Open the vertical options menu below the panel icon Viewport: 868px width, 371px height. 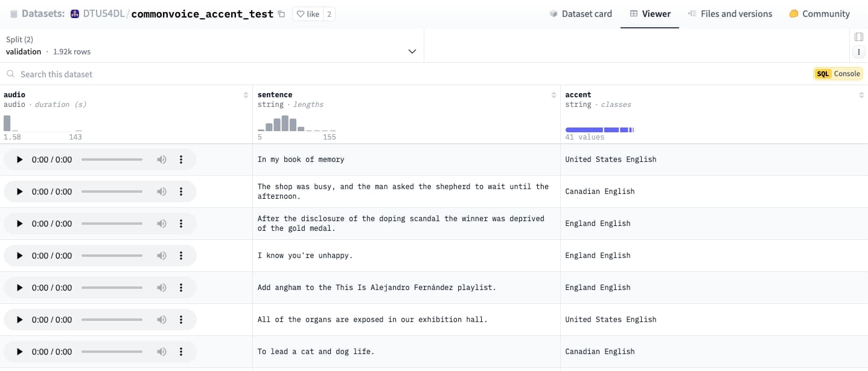(859, 51)
